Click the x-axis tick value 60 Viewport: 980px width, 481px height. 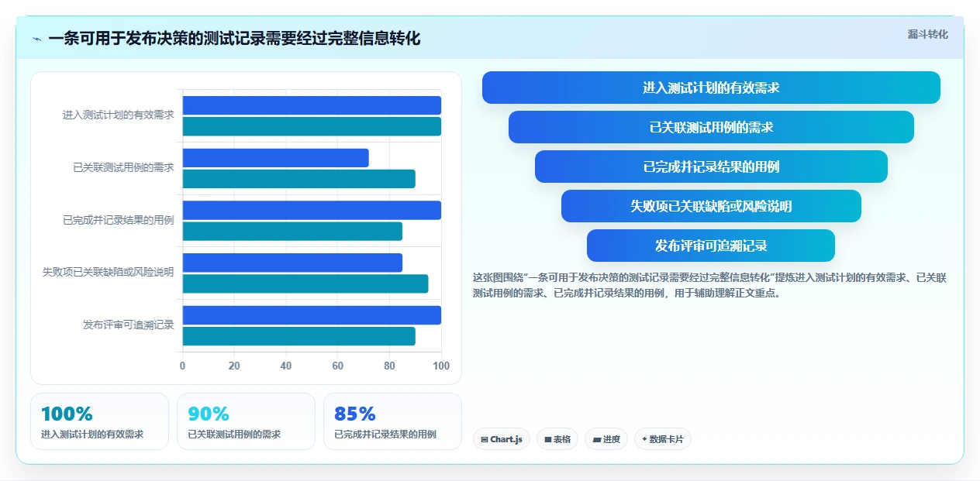[x=338, y=366]
